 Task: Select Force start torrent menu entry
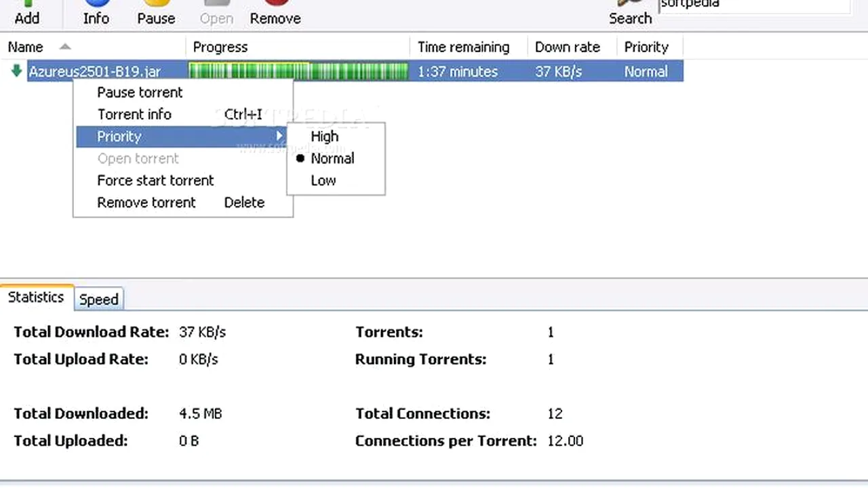155,180
